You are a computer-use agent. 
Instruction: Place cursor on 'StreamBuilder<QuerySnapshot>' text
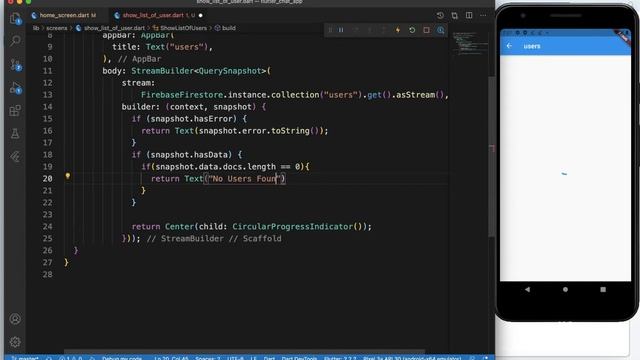[x=198, y=71]
